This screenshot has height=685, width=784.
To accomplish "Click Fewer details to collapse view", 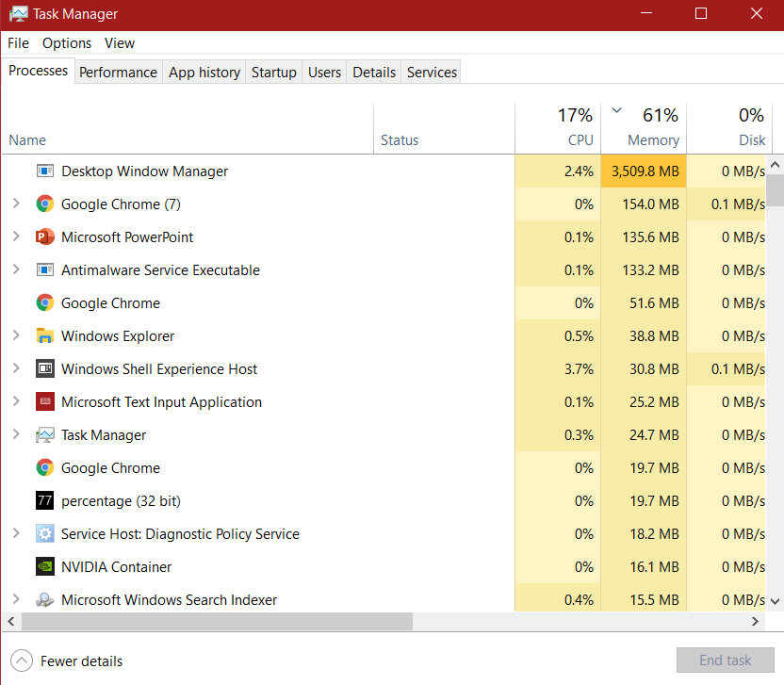I will pyautogui.click(x=67, y=661).
